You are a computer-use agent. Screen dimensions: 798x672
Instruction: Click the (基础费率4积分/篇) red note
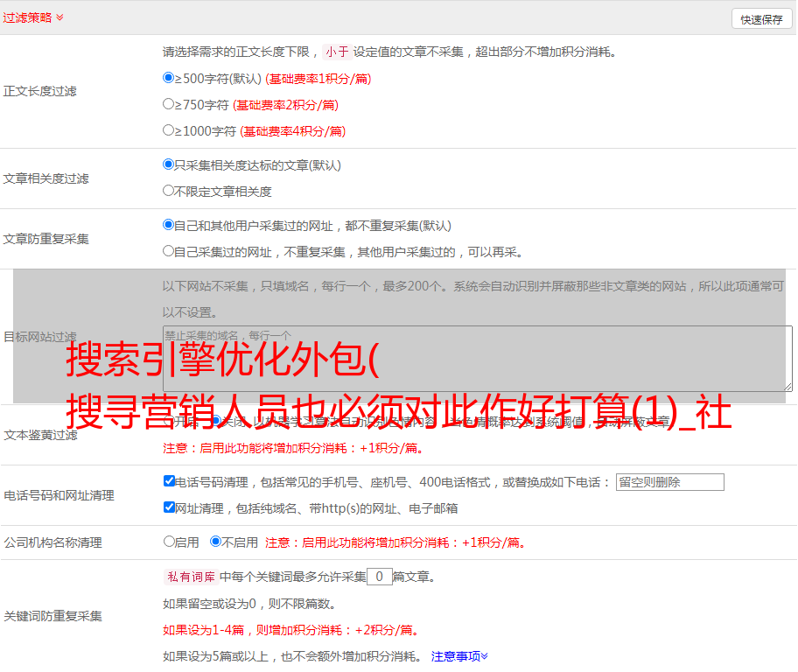pos(292,131)
